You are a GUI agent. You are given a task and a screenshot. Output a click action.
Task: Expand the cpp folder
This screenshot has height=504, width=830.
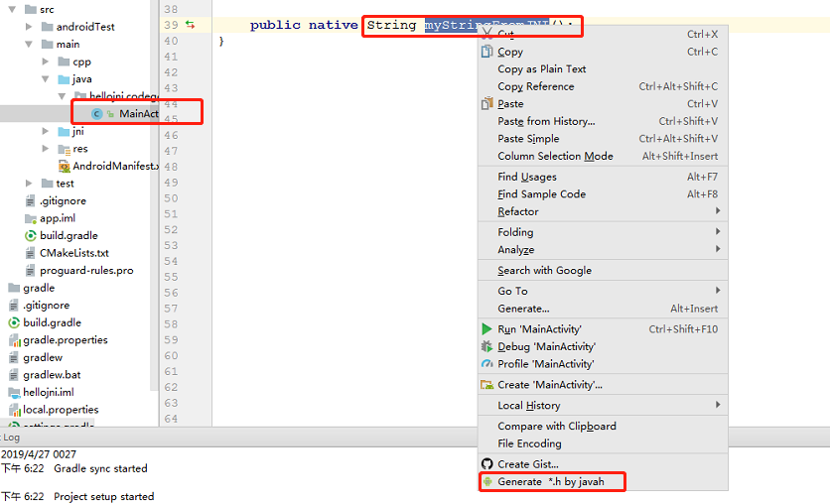[46, 62]
